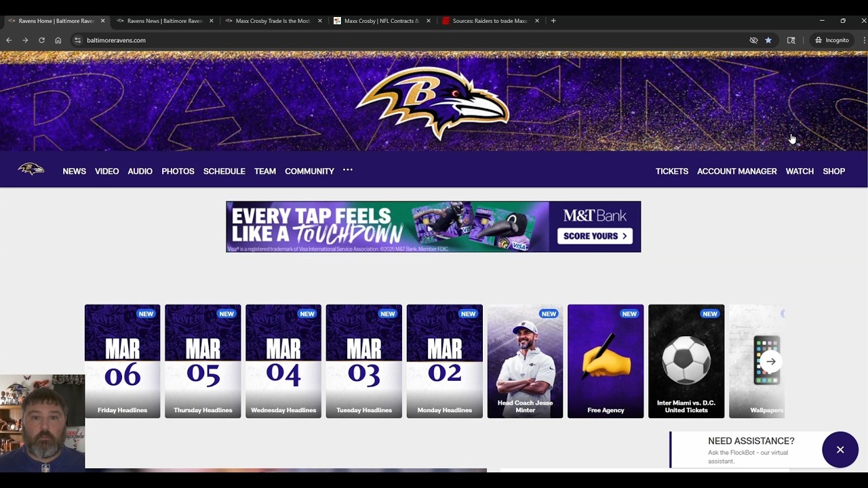
Task: Close the Maxx Crosby Trade tab
Action: [320, 21]
